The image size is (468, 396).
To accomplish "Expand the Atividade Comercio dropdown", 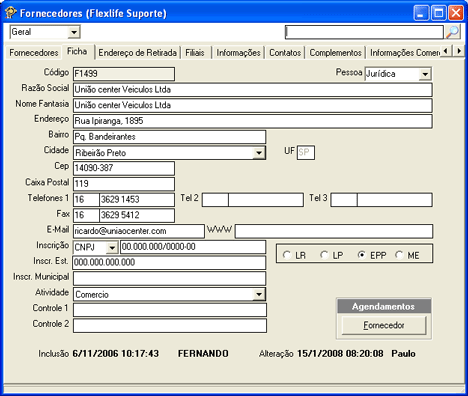I will (259, 294).
